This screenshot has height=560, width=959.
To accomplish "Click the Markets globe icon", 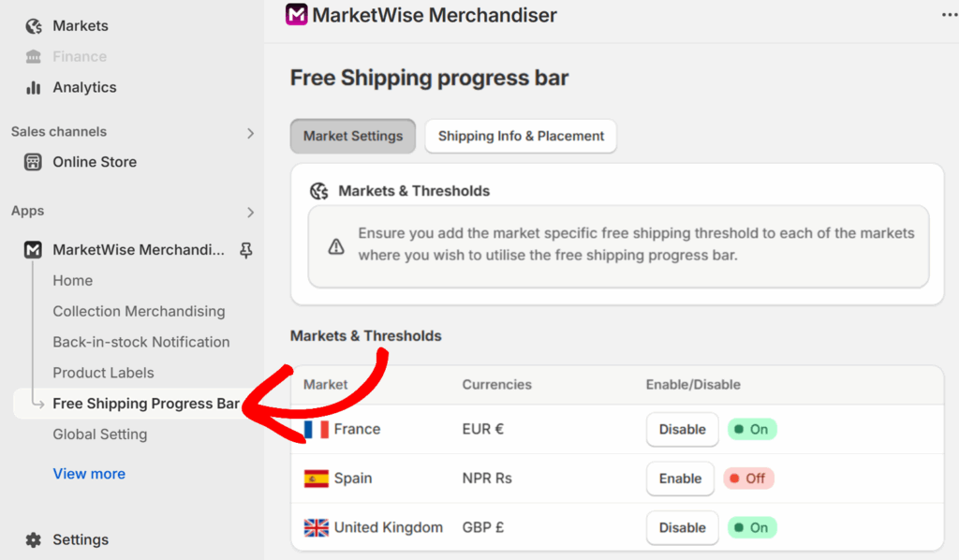I will (x=34, y=26).
